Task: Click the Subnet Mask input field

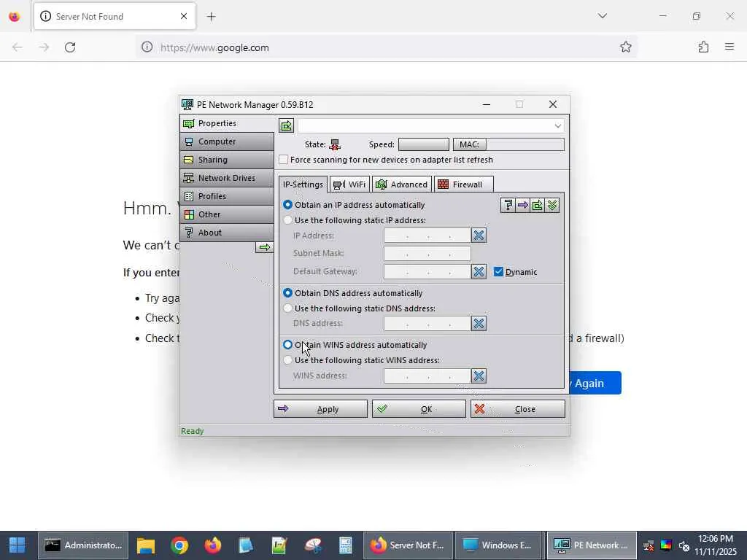Action: (427, 253)
